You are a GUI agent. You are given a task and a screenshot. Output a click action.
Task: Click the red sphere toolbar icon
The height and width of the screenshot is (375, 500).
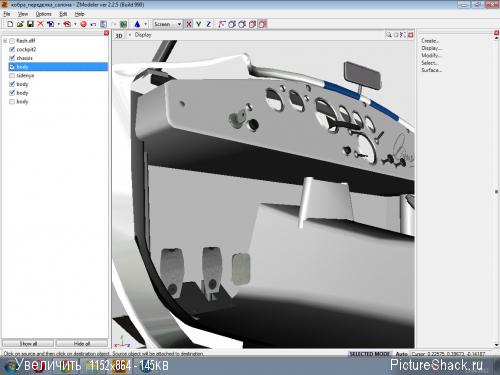pos(83,24)
